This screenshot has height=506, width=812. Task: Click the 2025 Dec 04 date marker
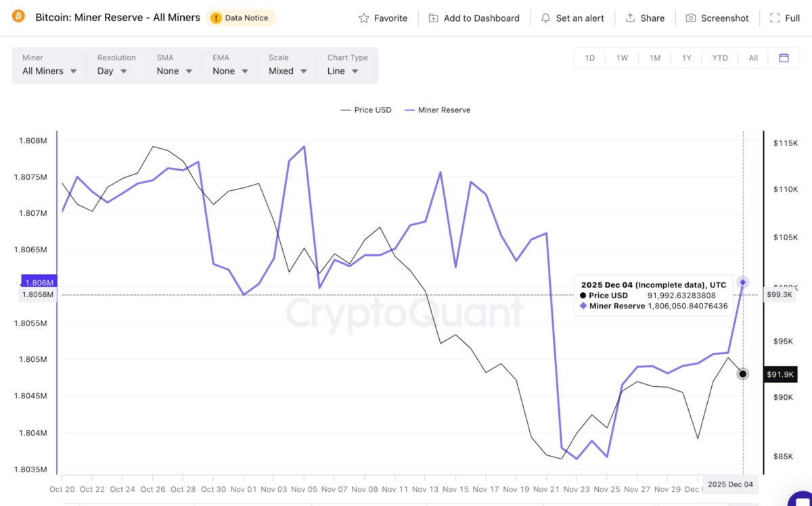[730, 484]
